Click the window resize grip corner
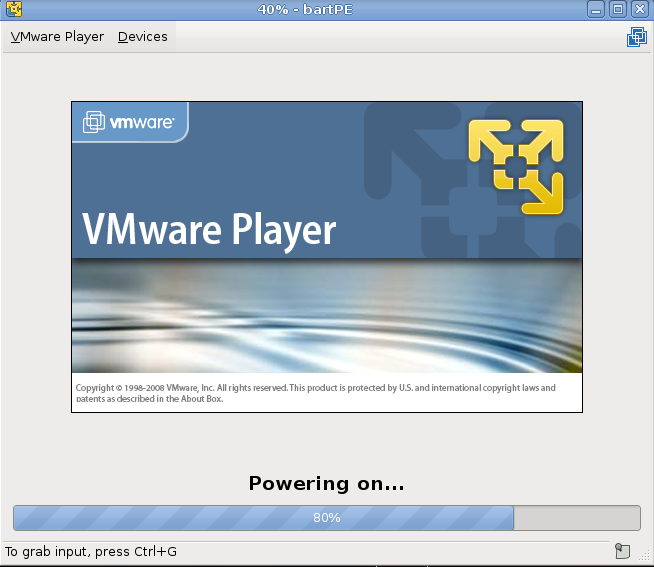The width and height of the screenshot is (654, 567). coord(648,561)
